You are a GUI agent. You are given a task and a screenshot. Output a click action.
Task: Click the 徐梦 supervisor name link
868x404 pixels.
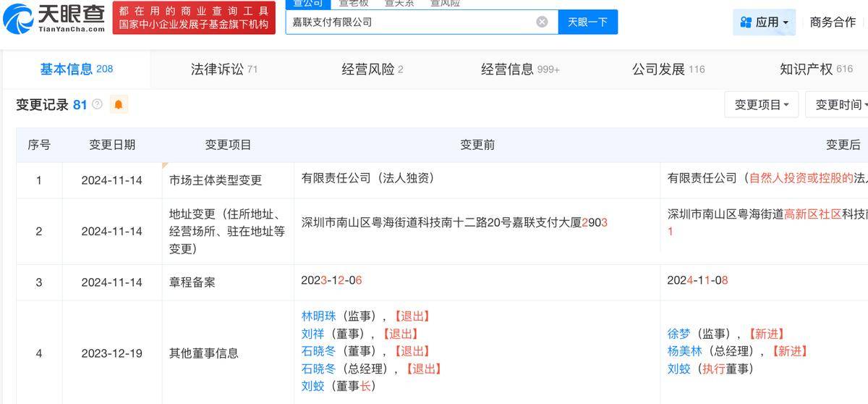coord(679,334)
